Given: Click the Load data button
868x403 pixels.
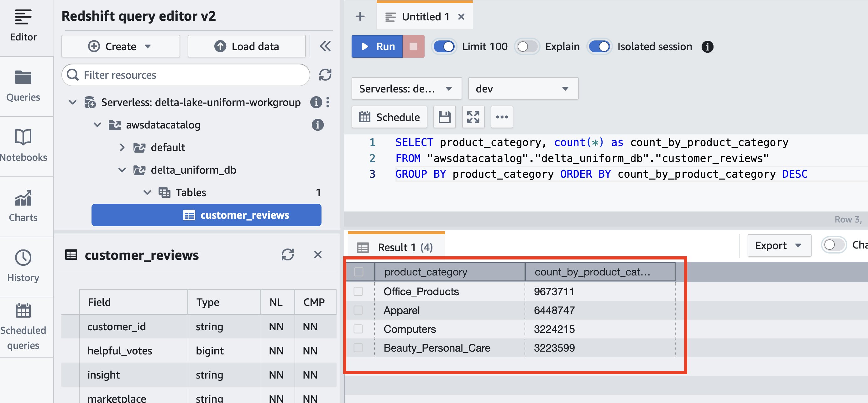Looking at the screenshot, I should click(247, 46).
